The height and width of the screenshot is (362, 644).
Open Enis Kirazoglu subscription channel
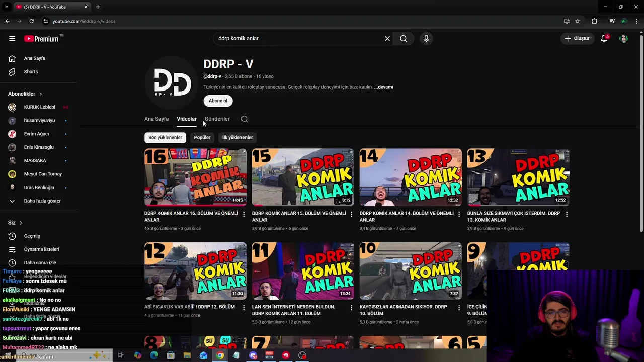coord(38,147)
